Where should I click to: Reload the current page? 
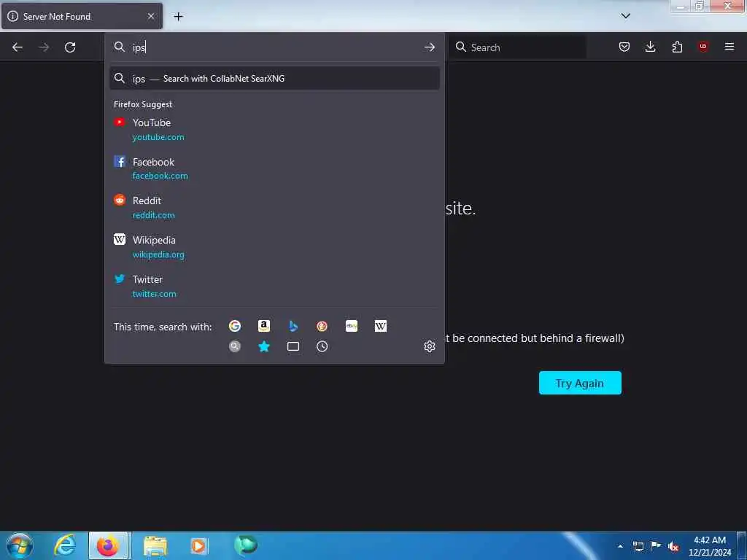point(70,47)
